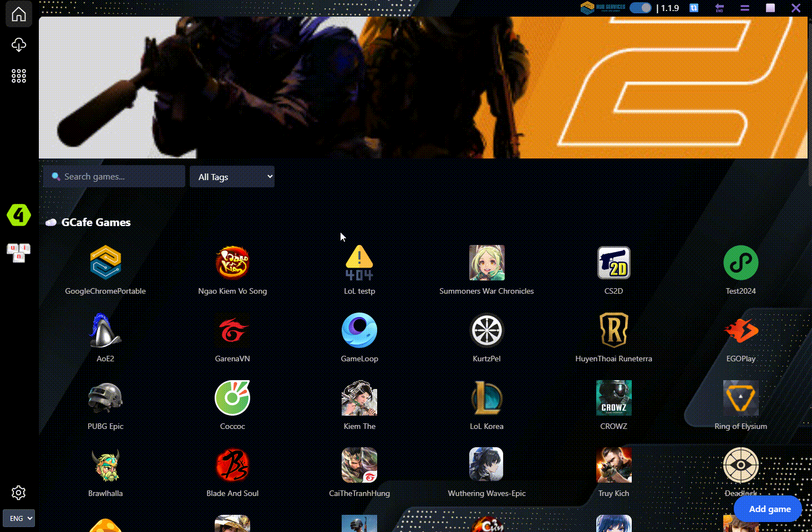
Task: Launch GameLoop from the games grid
Action: tap(359, 331)
